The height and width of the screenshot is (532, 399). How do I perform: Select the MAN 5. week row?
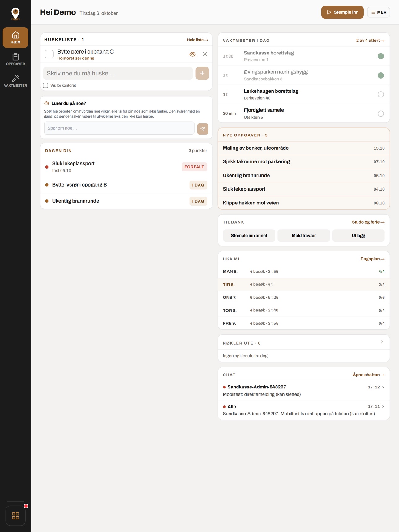[x=304, y=272]
